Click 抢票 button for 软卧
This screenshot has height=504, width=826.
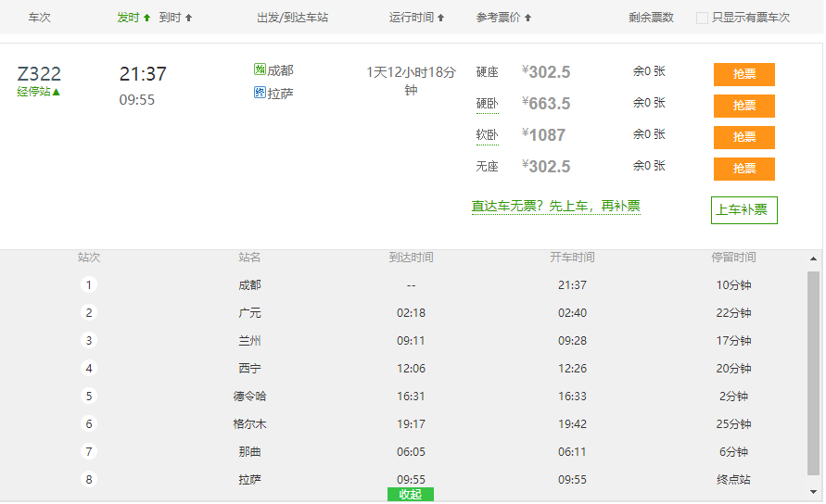(x=743, y=137)
